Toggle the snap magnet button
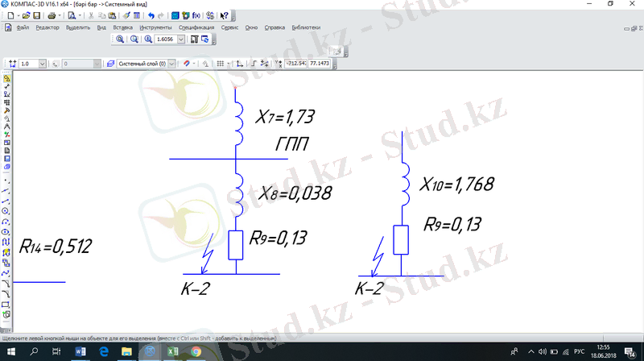The image size is (644, 361). 187,64
